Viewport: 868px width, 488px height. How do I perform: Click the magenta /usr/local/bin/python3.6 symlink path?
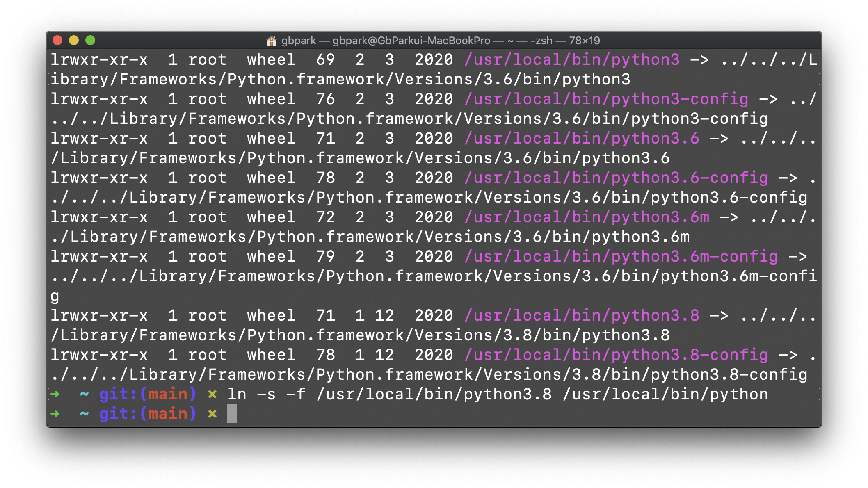point(582,139)
